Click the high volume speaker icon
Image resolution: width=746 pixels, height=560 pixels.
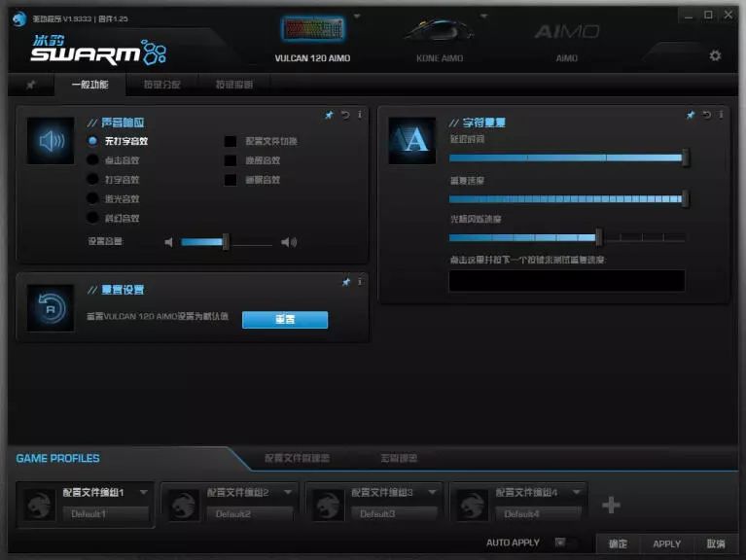click(x=289, y=242)
